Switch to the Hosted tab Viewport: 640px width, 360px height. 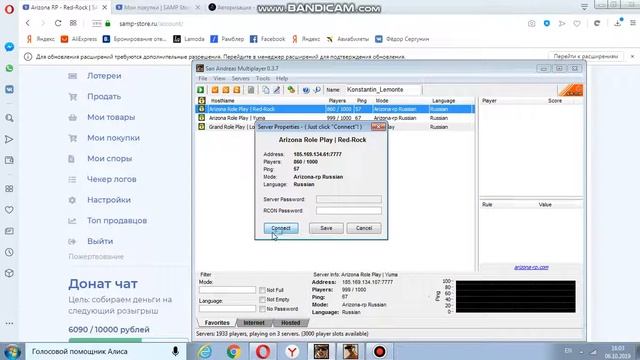pyautogui.click(x=291, y=323)
